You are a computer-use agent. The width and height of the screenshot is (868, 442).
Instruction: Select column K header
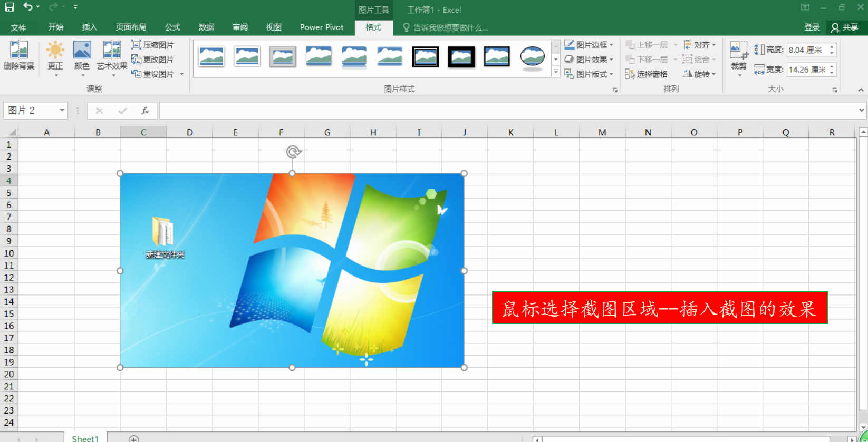tap(510, 132)
